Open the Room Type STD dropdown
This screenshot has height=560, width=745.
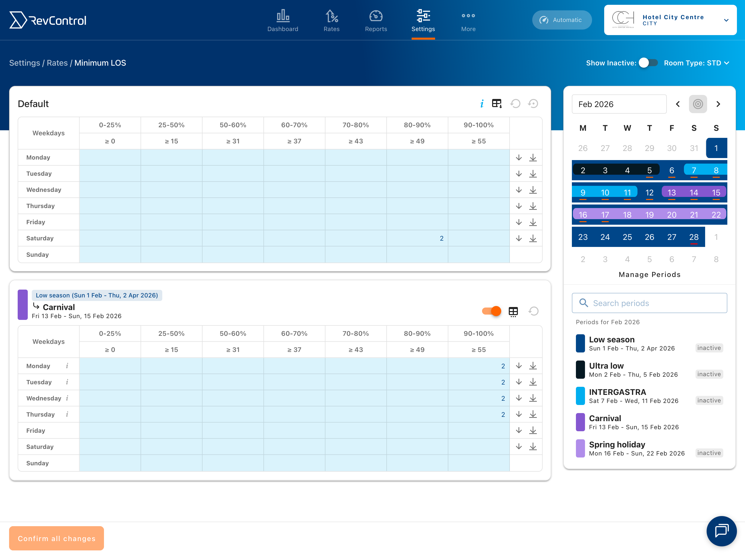point(696,63)
